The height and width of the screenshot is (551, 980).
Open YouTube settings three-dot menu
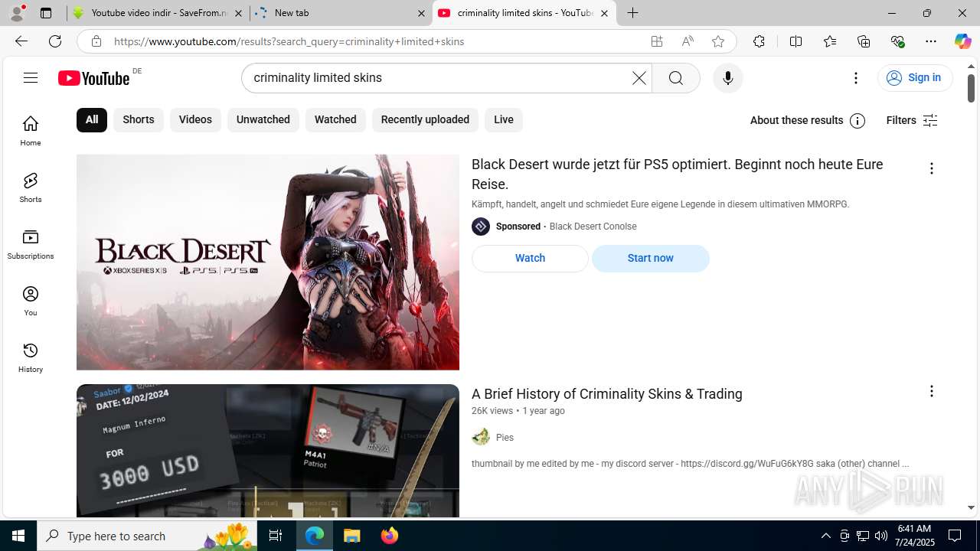pyautogui.click(x=856, y=78)
